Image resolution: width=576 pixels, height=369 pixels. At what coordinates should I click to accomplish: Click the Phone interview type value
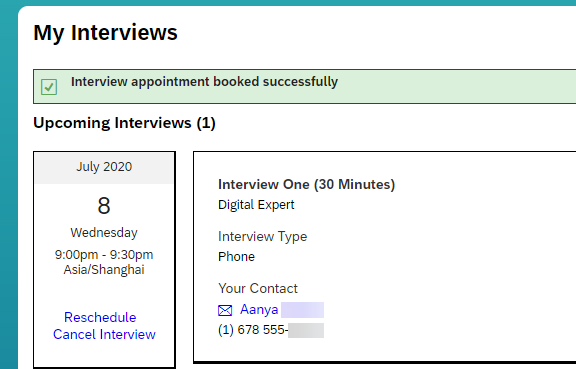[236, 257]
